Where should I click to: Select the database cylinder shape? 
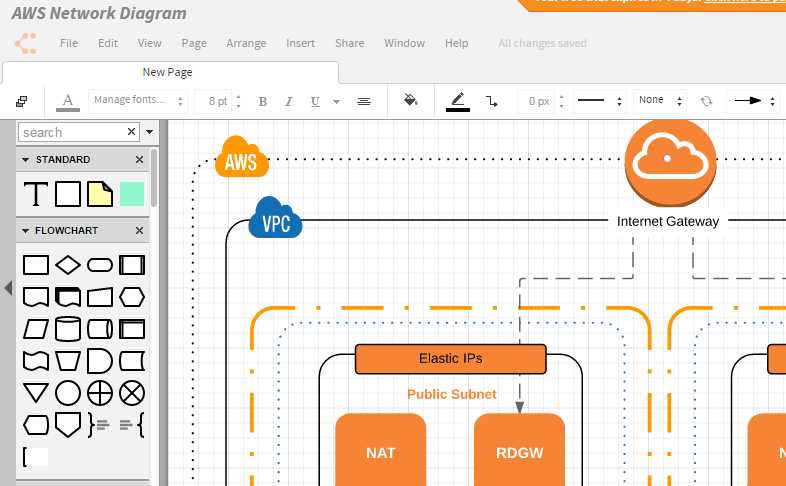tap(68, 329)
